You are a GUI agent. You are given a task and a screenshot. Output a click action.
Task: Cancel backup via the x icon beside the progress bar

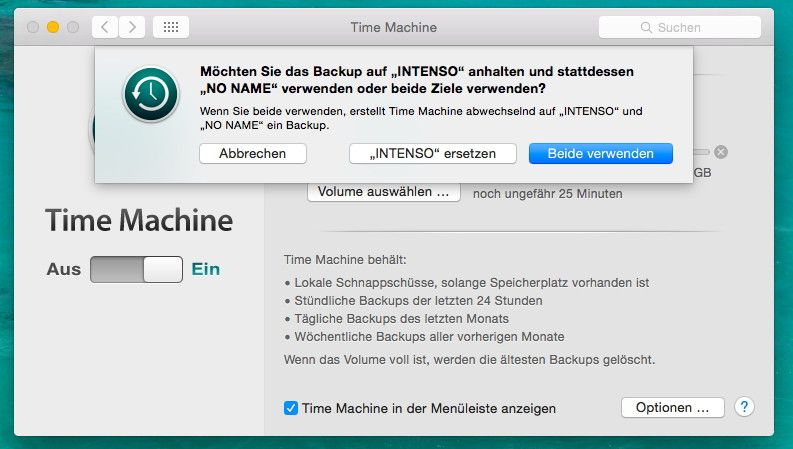[x=721, y=152]
